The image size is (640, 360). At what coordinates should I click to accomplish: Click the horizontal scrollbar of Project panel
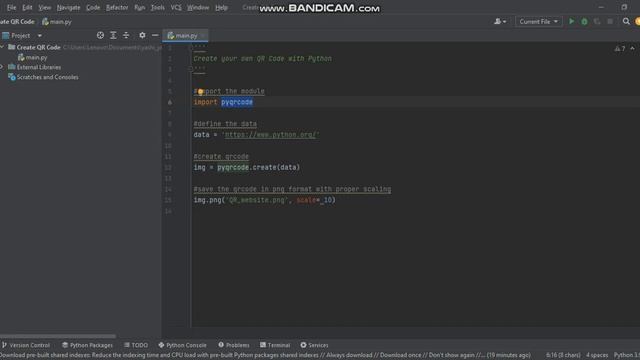58,336
